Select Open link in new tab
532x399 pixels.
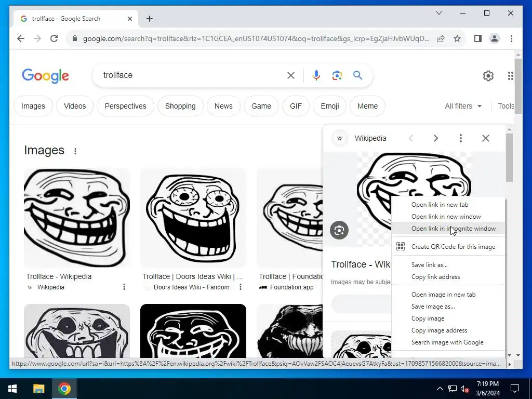[448, 205]
